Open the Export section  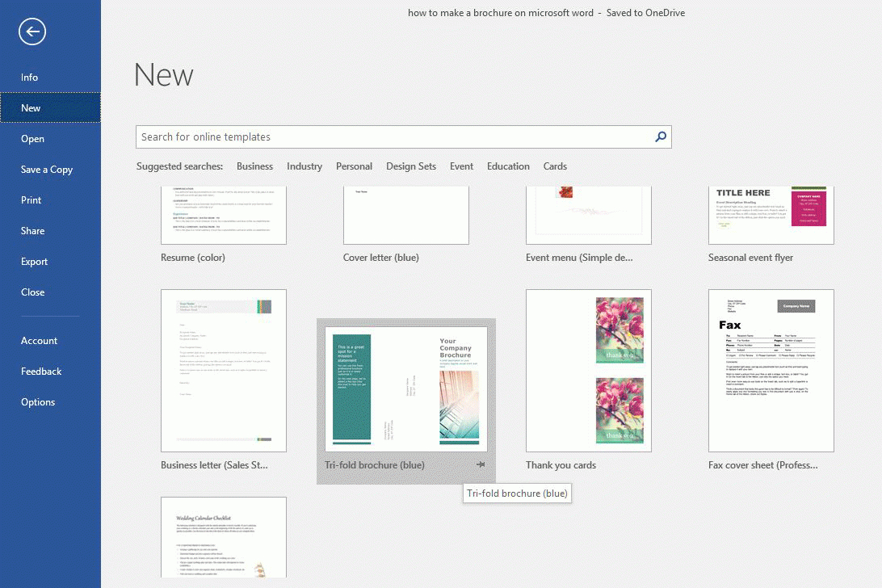[34, 261]
